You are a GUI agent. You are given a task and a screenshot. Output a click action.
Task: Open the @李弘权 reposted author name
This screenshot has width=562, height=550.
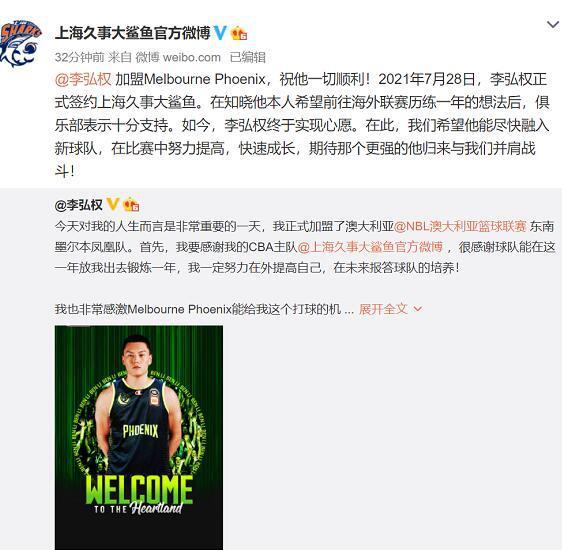(x=79, y=205)
